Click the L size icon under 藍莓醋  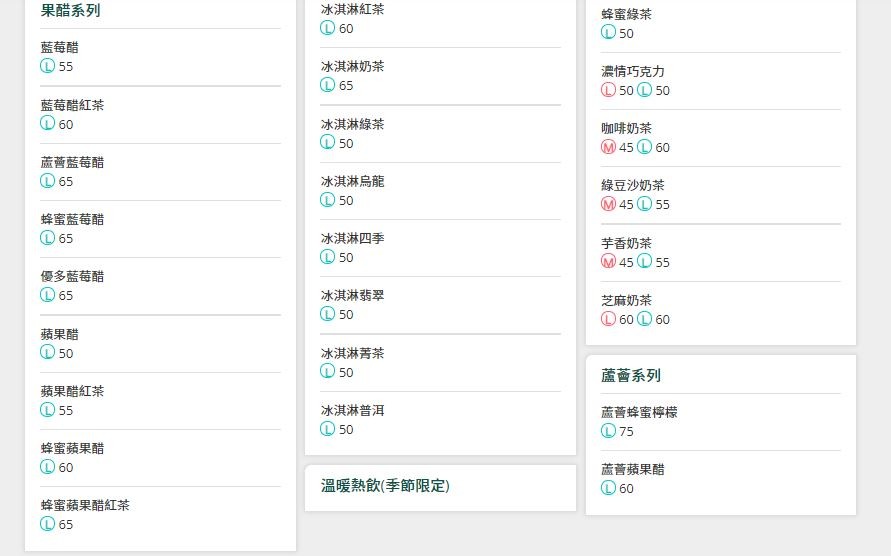pyautogui.click(x=47, y=66)
